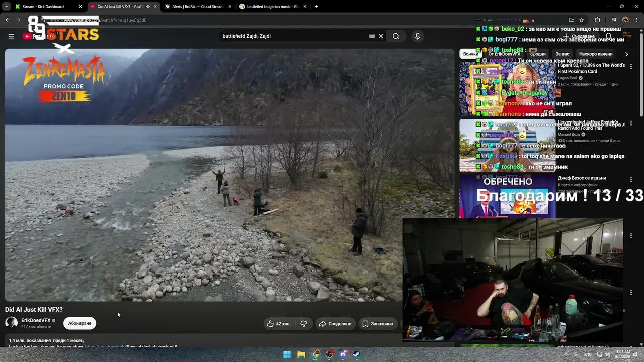Image resolution: width=644 pixels, height=362 pixels.
Task: Switch input language via ENG indicator
Action: 588,354
